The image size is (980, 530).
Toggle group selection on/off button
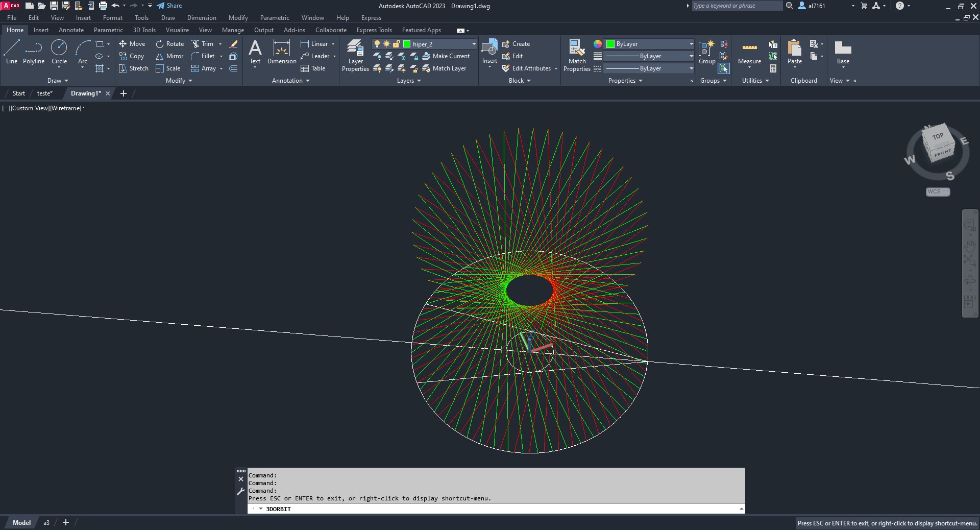pos(723,68)
